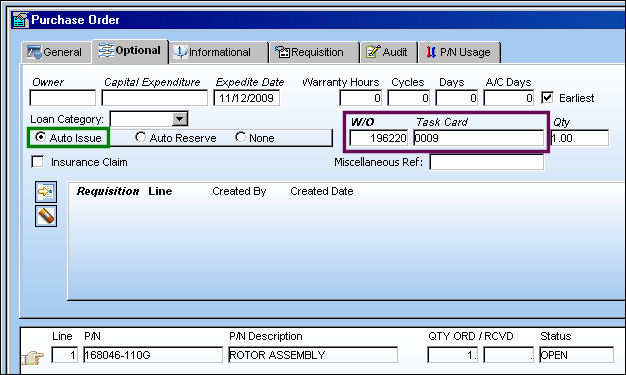Select the Auto Reserve option

pos(140,137)
